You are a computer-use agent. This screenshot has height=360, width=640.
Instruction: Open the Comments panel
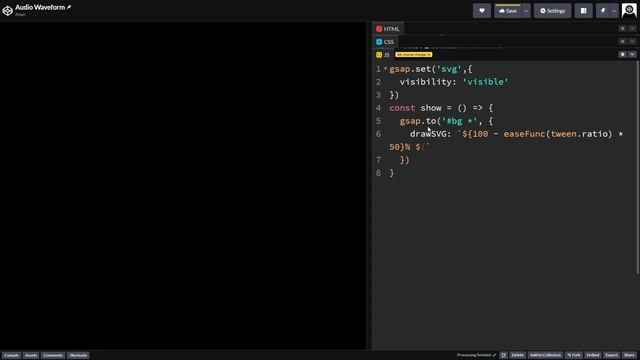coord(53,355)
